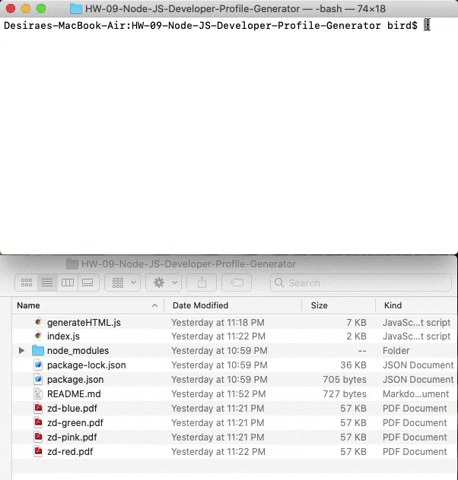Click the green zoom button of Terminal
Viewport: 458px width, 480px height.
click(x=41, y=9)
